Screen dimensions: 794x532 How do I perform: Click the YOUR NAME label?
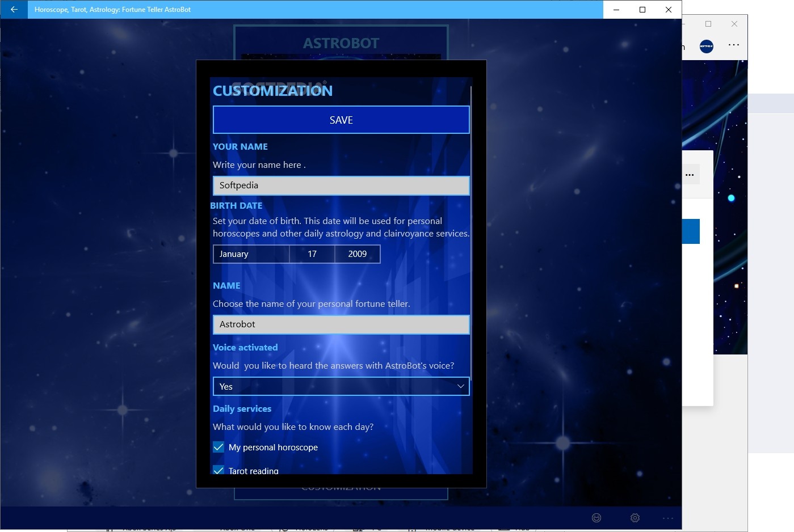tap(240, 146)
